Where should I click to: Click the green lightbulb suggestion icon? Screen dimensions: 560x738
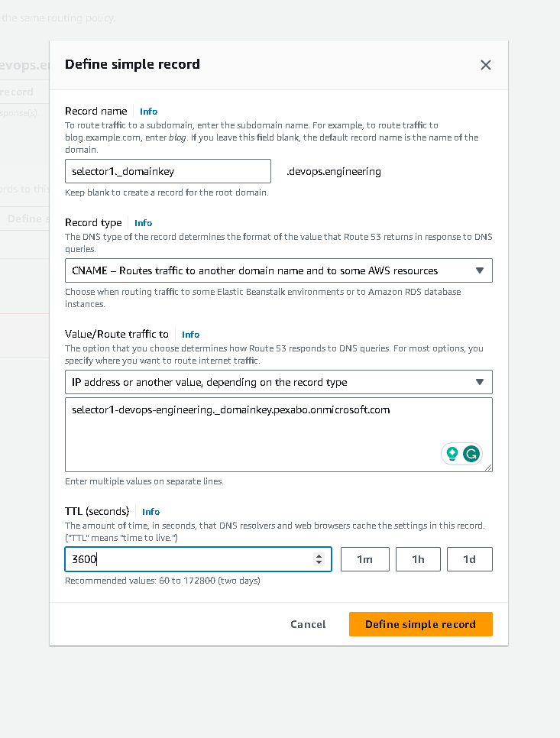[x=452, y=454]
